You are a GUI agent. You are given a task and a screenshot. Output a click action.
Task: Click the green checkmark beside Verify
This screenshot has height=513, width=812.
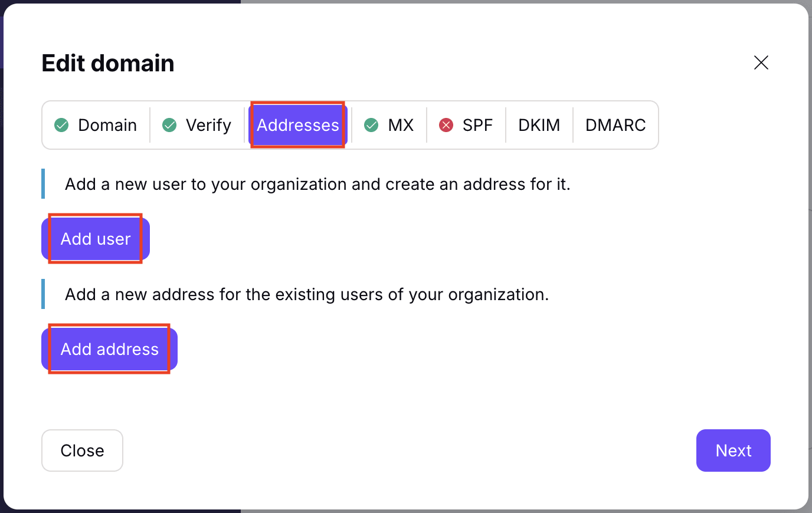point(170,125)
